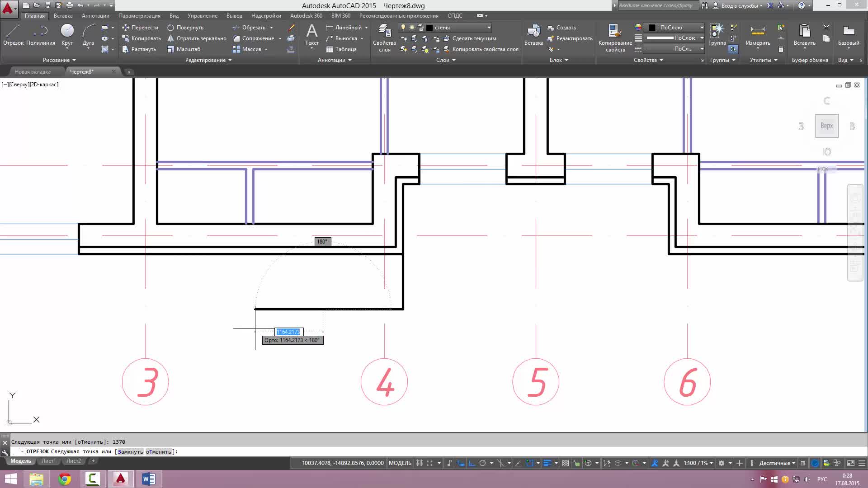Viewport: 868px width, 488px height.
Task: Click the Массив (Array) tool
Action: [x=247, y=49]
